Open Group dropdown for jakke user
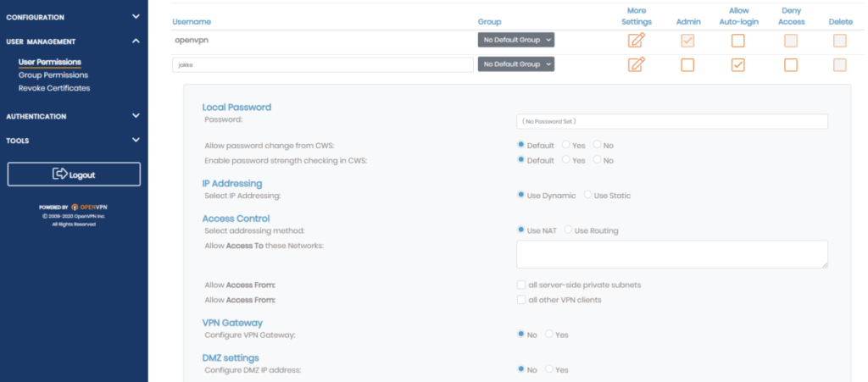 pyautogui.click(x=516, y=64)
